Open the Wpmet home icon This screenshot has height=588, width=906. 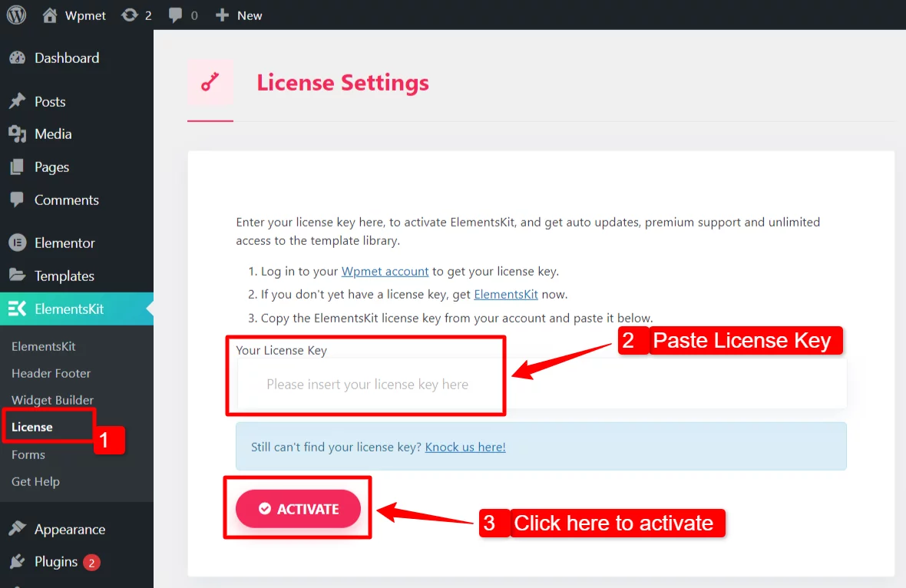[x=50, y=15]
